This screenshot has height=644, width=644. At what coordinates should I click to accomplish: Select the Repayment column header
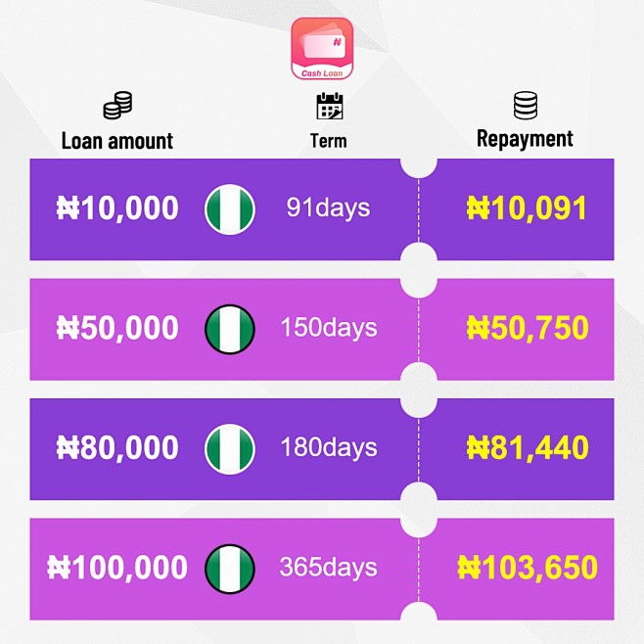coord(525,139)
